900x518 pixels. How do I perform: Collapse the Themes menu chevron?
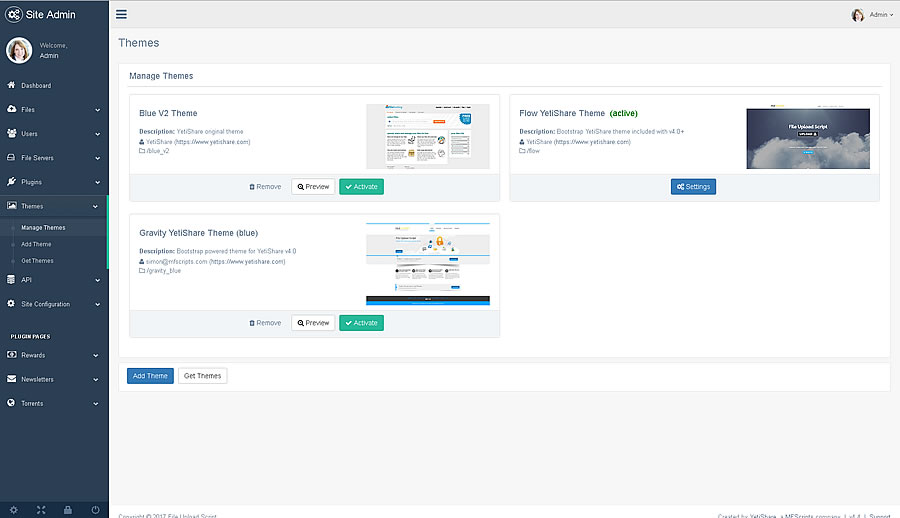[95, 206]
